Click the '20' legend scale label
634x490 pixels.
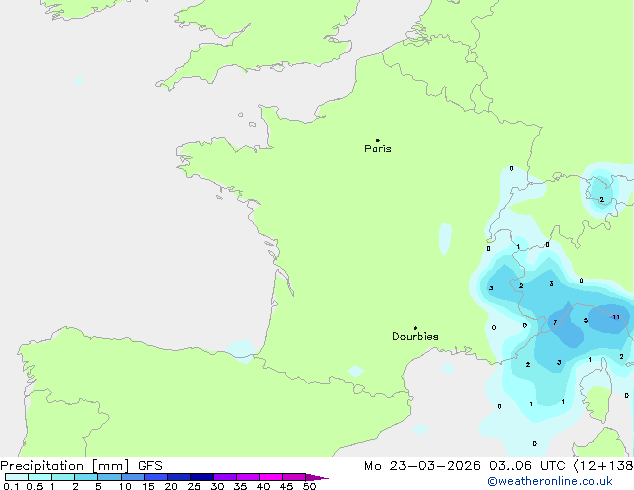171,486
